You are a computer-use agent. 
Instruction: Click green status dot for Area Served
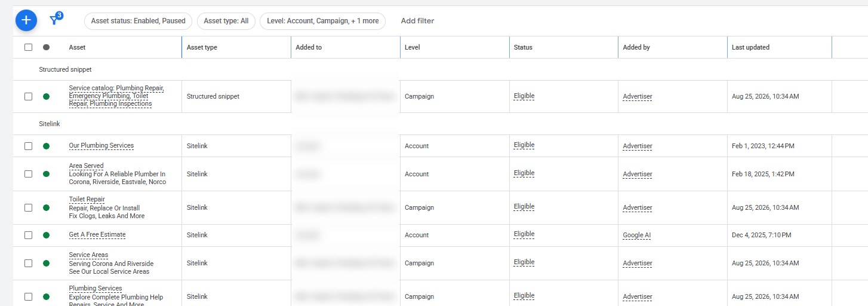pyautogui.click(x=46, y=174)
